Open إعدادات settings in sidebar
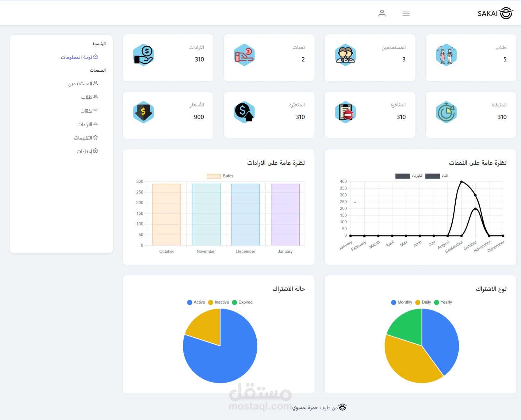The image size is (521, 420). tap(87, 151)
